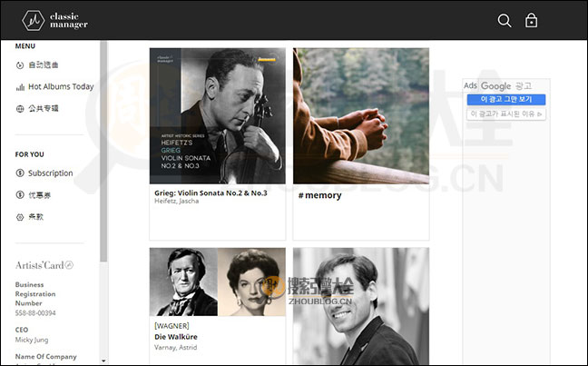Click the 优惠券 coupon icon
Screen dimensions: 588x366
click(20, 195)
